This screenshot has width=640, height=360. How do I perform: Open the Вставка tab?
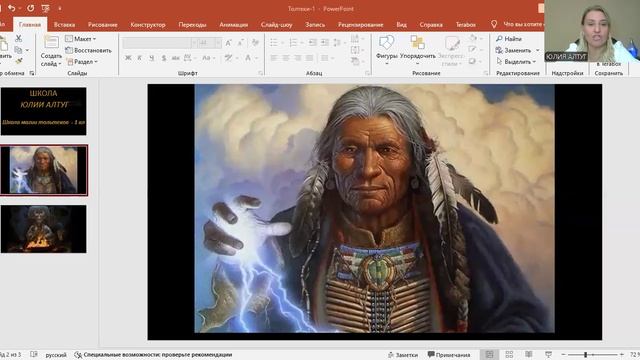(64, 25)
